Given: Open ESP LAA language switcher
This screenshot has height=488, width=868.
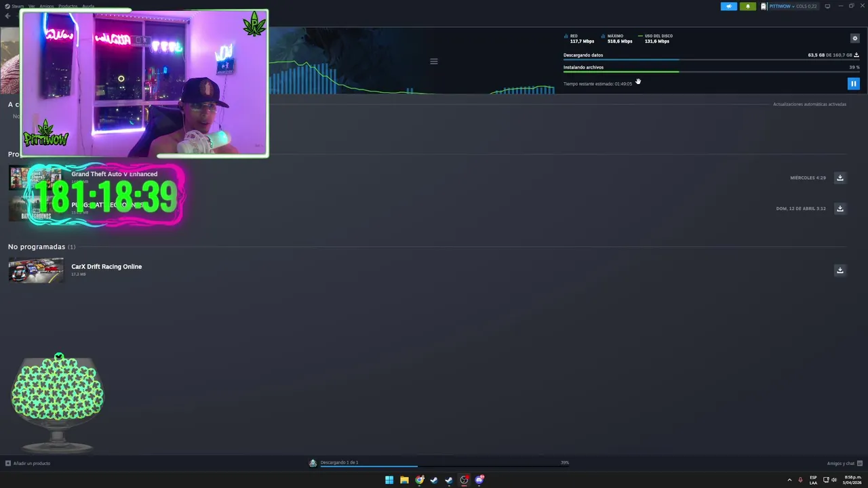Looking at the screenshot, I should (x=813, y=480).
